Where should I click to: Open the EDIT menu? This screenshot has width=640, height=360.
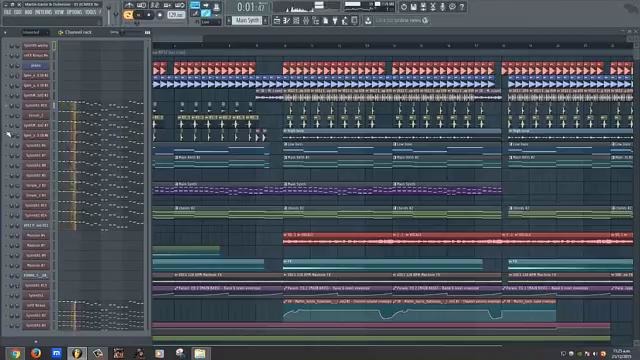[x=18, y=12]
